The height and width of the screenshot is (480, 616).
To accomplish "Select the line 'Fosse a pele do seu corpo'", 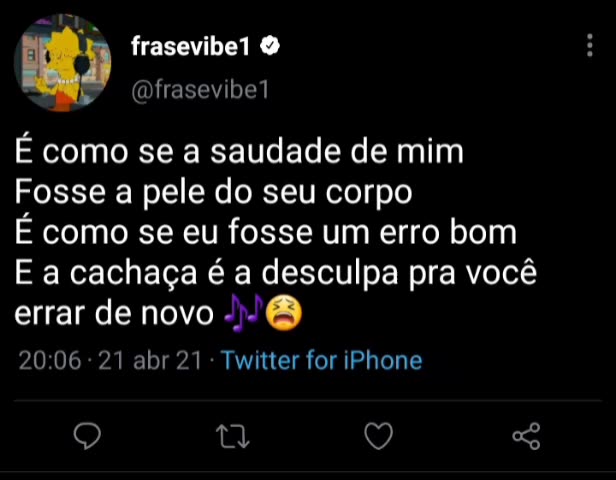I will (213, 192).
